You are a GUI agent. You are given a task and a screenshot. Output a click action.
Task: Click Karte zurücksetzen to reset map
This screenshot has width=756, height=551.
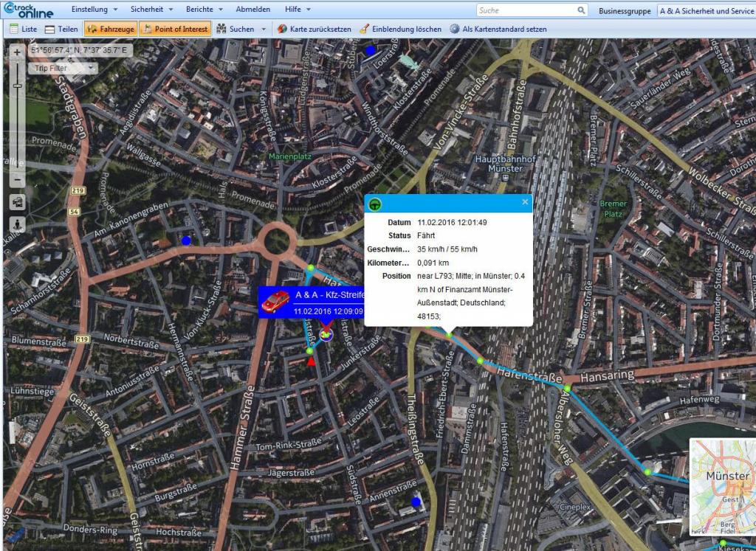(315, 29)
